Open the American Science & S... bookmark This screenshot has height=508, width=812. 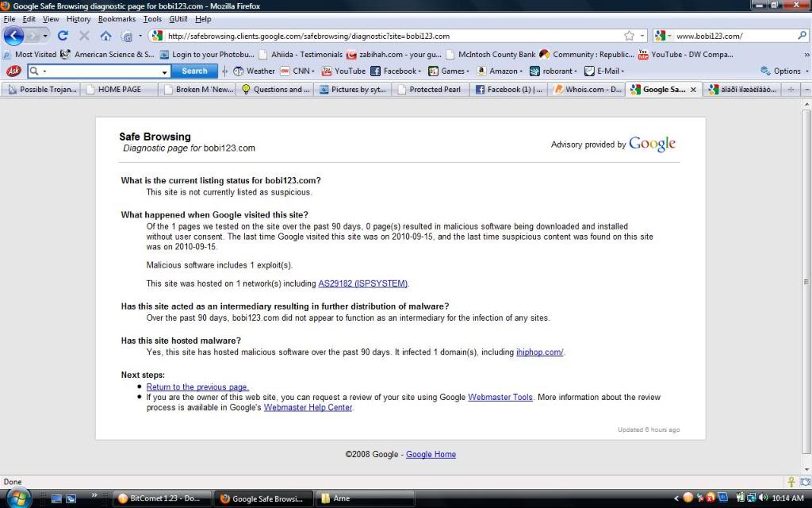(107, 54)
